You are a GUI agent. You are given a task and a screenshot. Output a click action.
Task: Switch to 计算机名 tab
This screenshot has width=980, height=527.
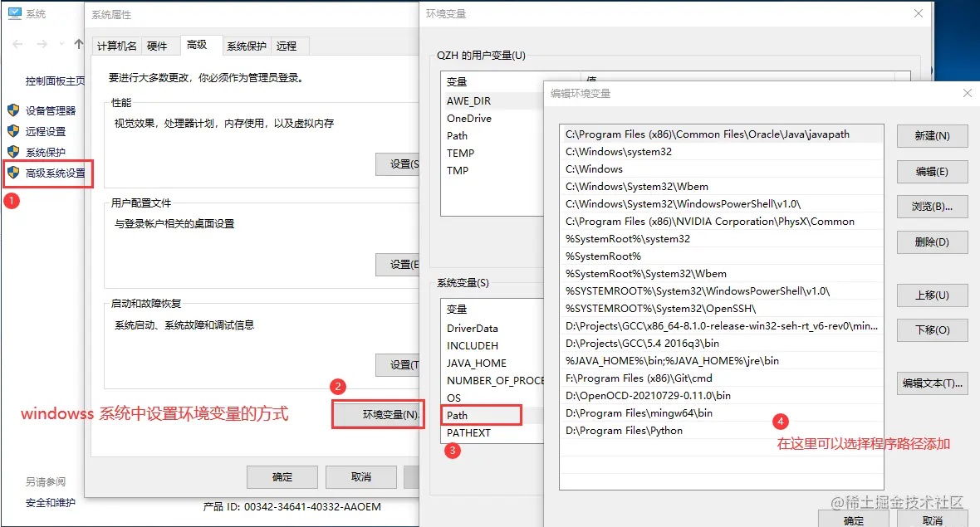pyautogui.click(x=117, y=46)
